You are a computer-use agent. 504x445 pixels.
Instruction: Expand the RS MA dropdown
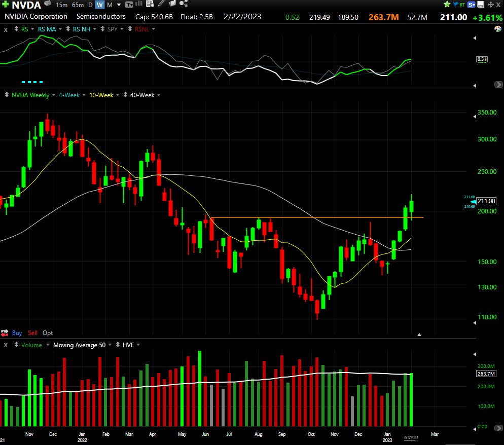pyautogui.click(x=60, y=29)
